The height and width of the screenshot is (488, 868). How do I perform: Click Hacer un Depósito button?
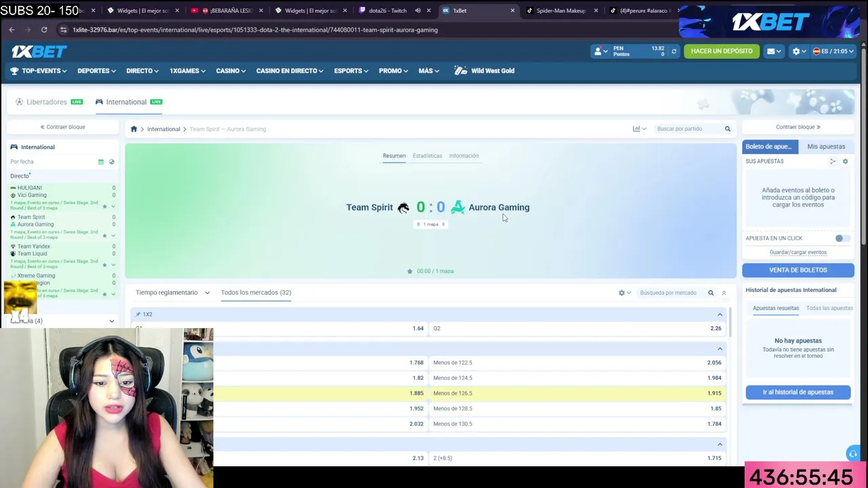pyautogui.click(x=722, y=52)
